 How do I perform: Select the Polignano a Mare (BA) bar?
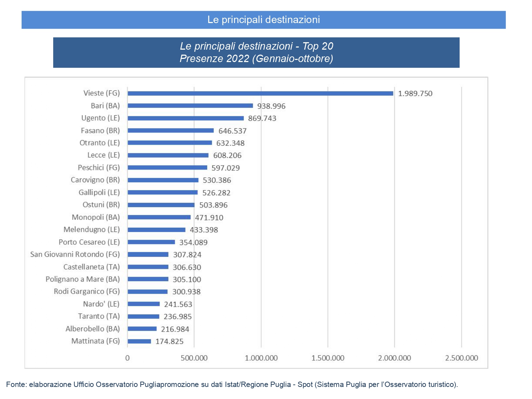click(148, 279)
